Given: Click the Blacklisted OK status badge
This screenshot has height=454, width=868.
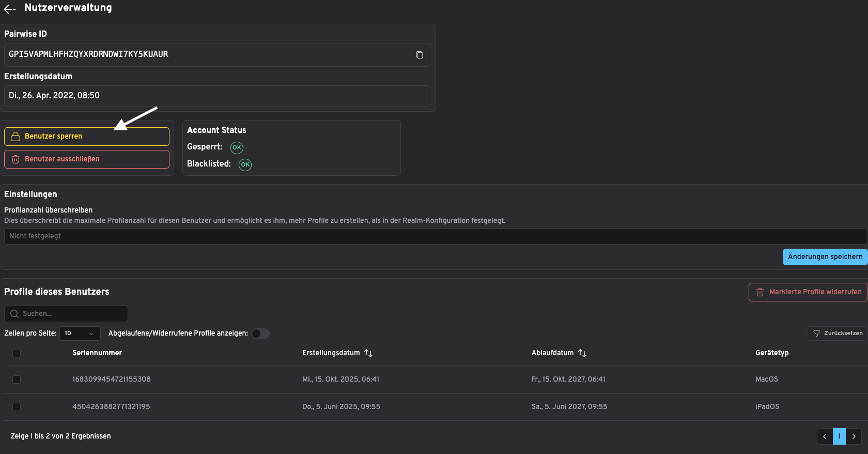Looking at the screenshot, I should coord(245,164).
